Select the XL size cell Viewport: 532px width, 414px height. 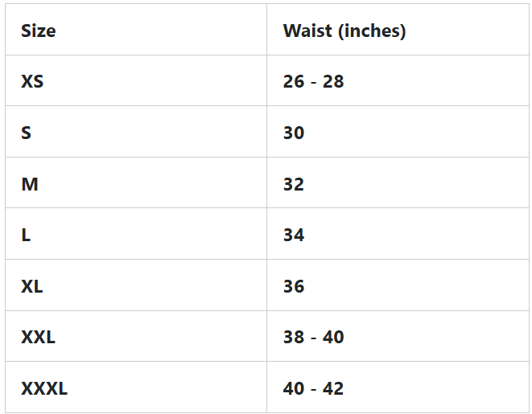(32, 286)
